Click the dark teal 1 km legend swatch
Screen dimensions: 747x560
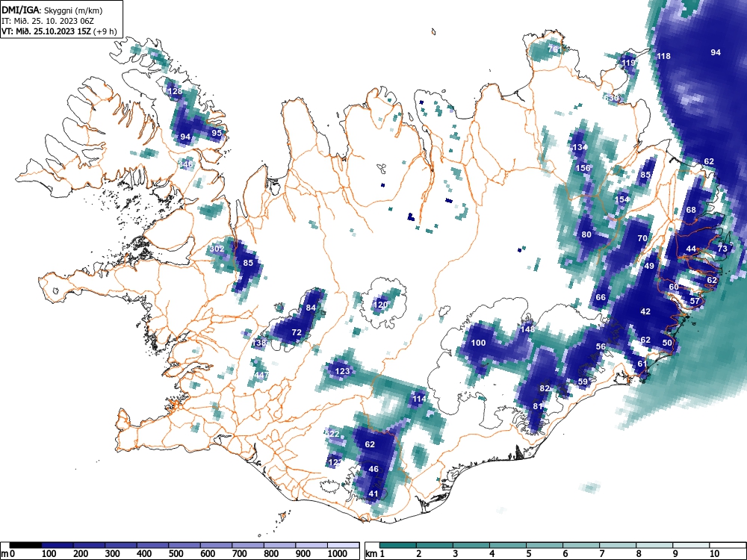tap(398, 545)
